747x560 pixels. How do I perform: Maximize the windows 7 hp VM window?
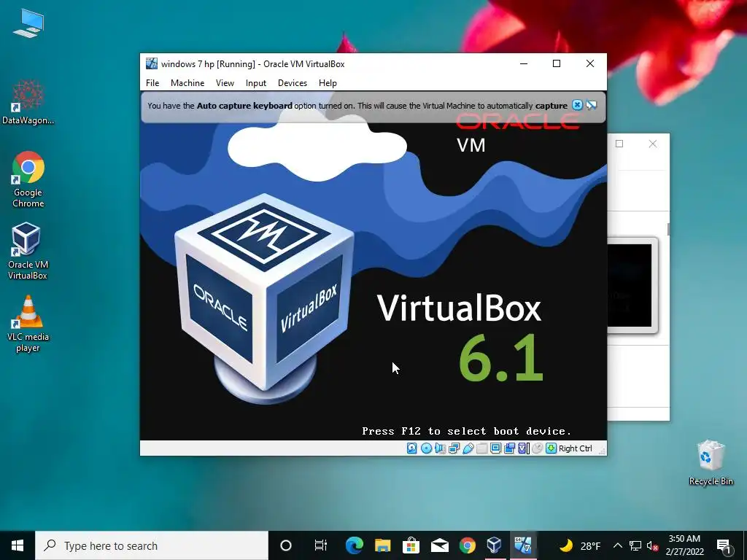557,64
